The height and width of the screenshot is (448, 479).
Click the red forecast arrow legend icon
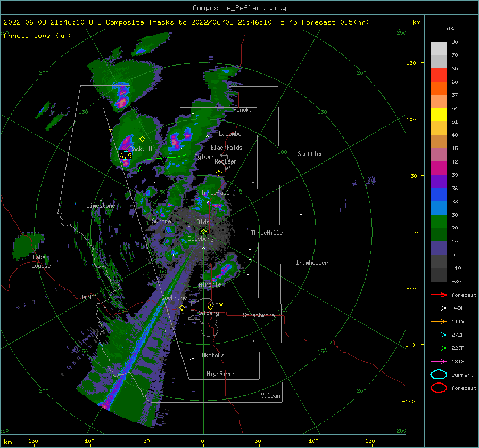click(x=439, y=295)
